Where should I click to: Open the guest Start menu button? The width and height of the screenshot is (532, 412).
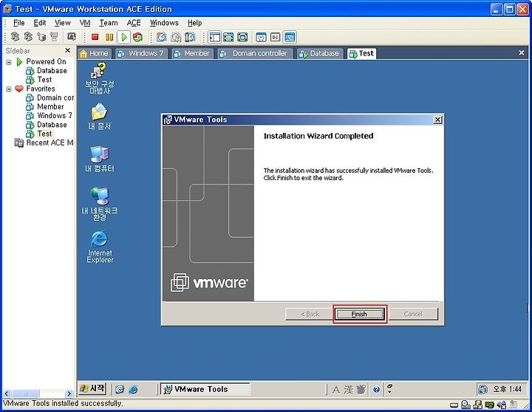pyautogui.click(x=92, y=388)
